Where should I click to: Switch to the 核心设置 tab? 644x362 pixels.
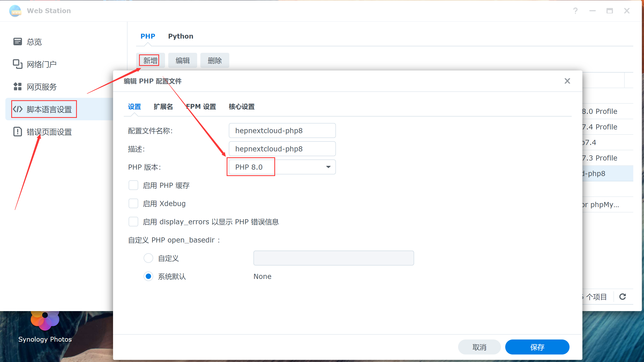click(241, 107)
